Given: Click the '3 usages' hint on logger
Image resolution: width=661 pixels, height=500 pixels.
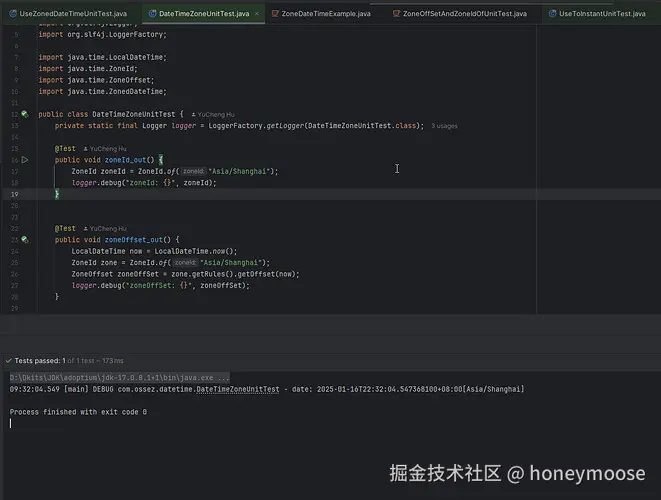Looking at the screenshot, I should click(444, 126).
